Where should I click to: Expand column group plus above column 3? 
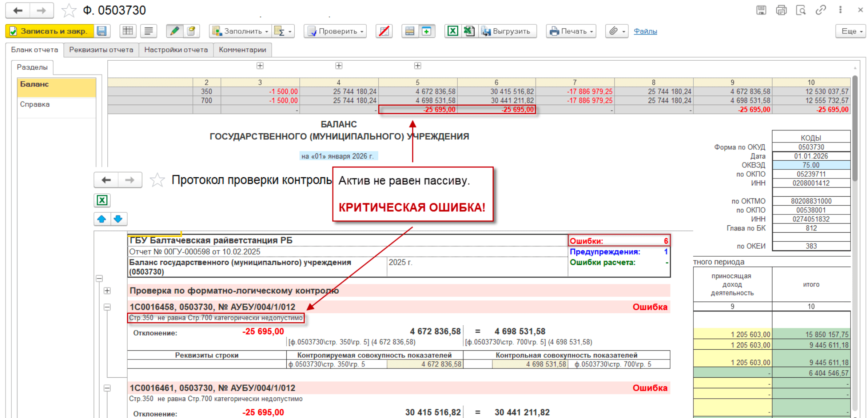pos(260,66)
